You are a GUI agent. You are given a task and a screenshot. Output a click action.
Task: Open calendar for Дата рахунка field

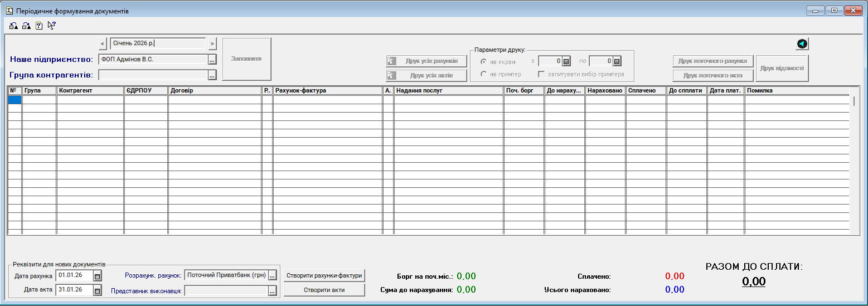point(97,276)
